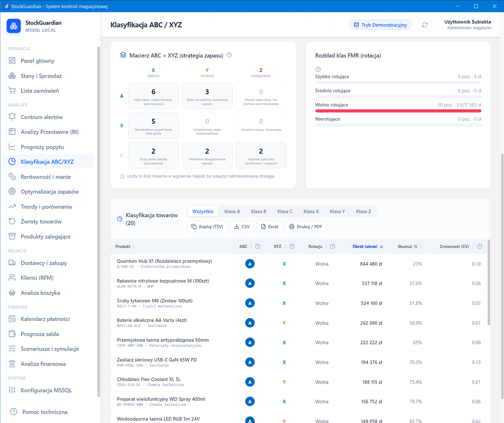Sort table by XYZ column

tap(280, 247)
